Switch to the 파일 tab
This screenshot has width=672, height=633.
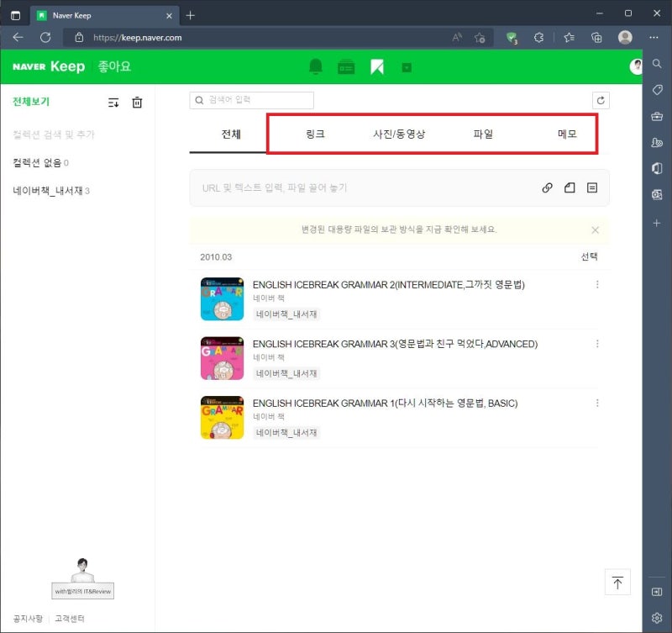click(482, 135)
